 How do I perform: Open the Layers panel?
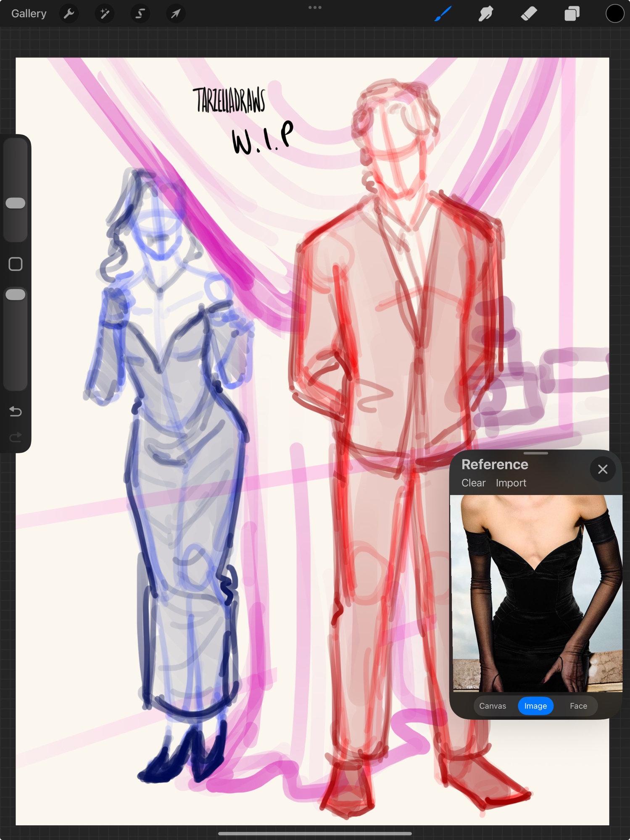click(572, 14)
